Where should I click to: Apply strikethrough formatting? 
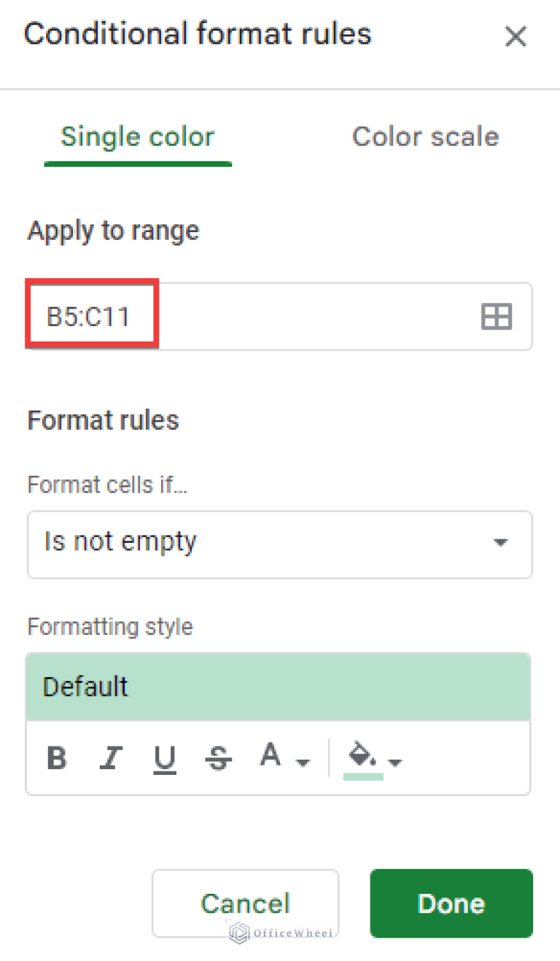(217, 758)
